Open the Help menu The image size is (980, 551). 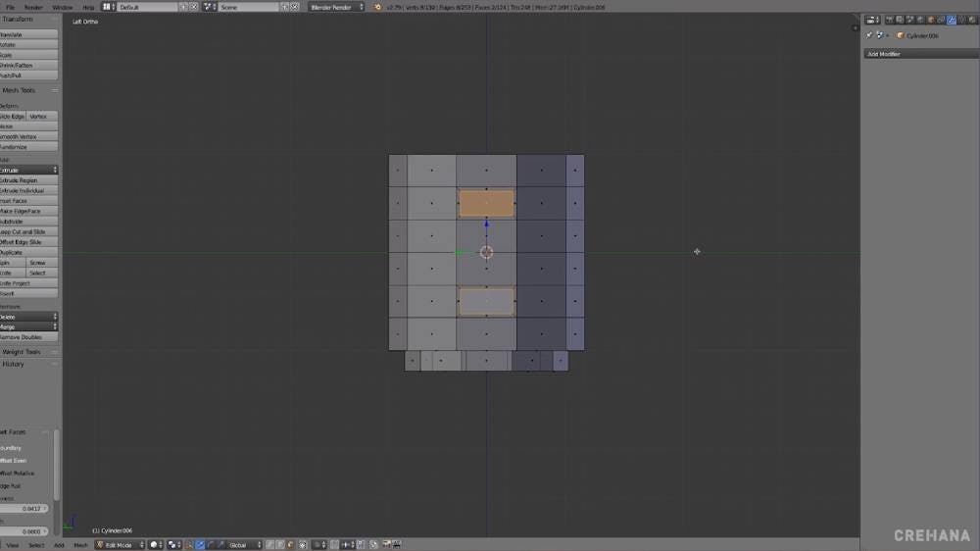click(88, 7)
